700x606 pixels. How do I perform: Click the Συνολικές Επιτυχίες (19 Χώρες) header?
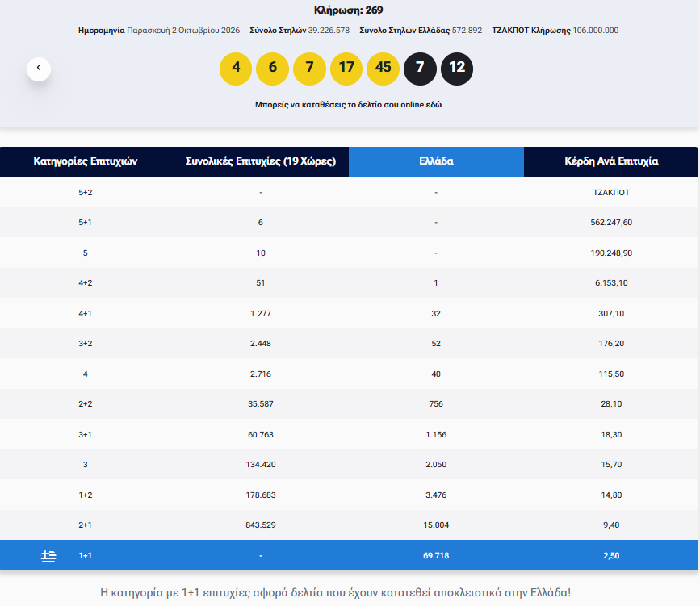261,161
